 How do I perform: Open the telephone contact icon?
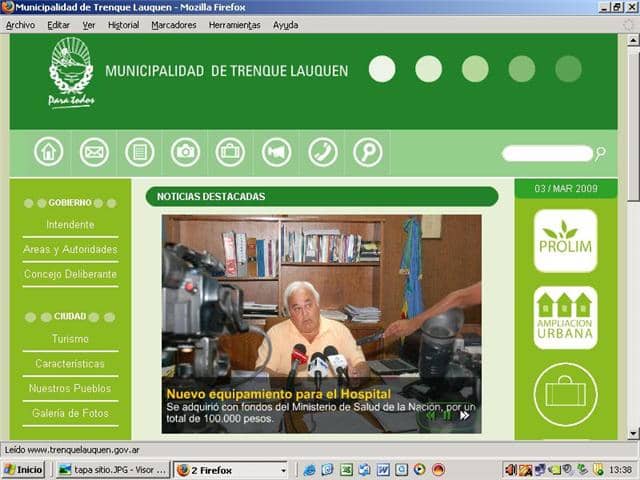coord(322,152)
